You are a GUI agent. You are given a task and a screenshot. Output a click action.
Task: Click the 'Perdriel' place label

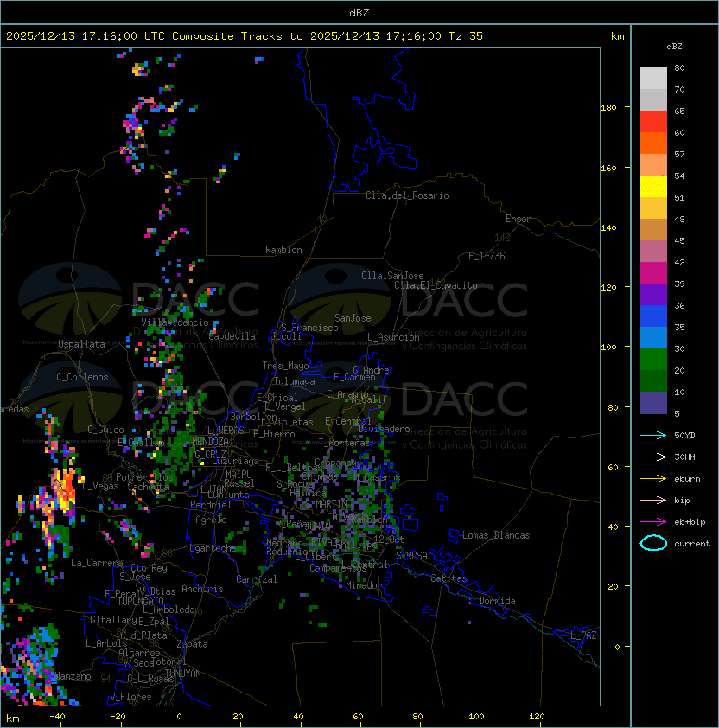coord(211,505)
